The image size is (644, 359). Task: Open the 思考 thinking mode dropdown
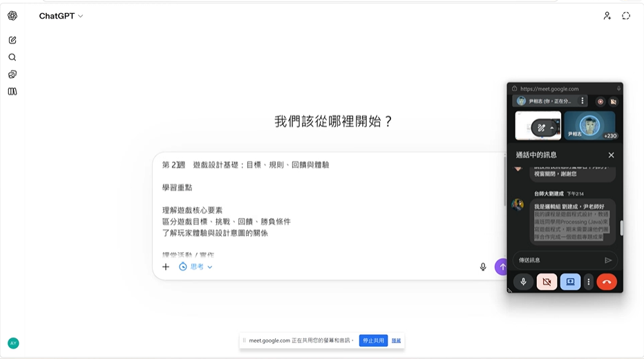click(x=196, y=267)
